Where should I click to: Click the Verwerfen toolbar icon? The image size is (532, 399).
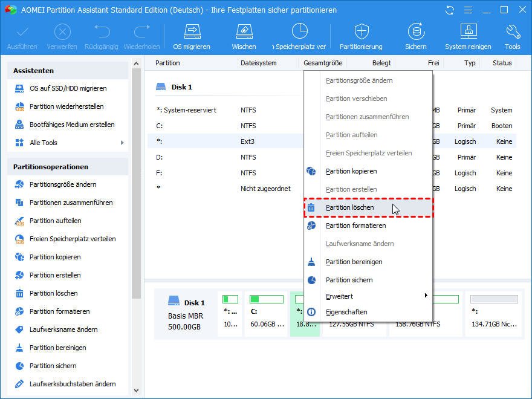pyautogui.click(x=62, y=32)
